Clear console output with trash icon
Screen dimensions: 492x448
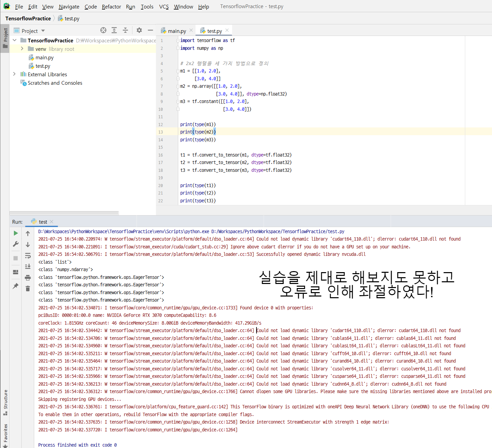pos(28,289)
